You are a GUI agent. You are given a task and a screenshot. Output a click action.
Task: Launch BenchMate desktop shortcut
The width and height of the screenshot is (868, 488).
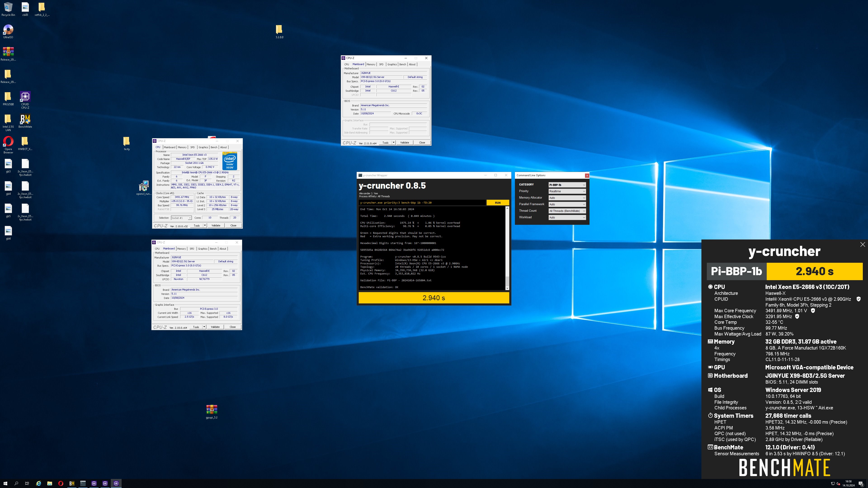point(25,121)
